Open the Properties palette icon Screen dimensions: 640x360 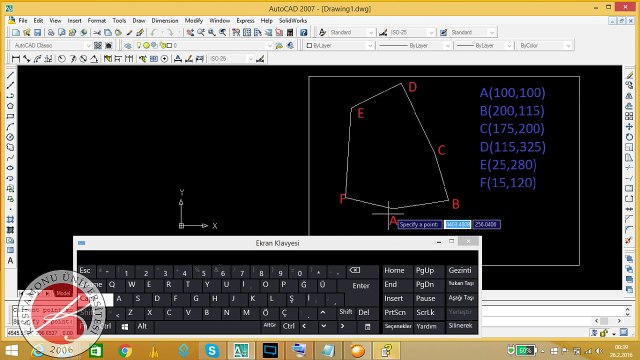[236, 33]
